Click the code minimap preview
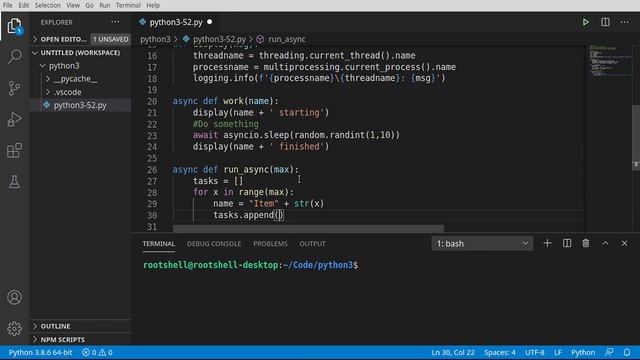Image resolution: width=640 pixels, height=360 pixels. coord(610,60)
